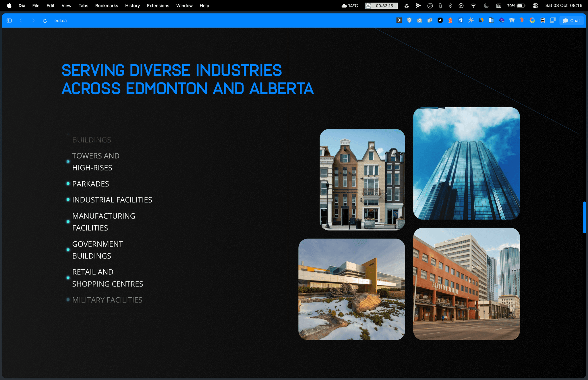The width and height of the screenshot is (588, 380).
Task: Select TOWERS AND HIGH-RISES list item
Action: click(x=96, y=162)
